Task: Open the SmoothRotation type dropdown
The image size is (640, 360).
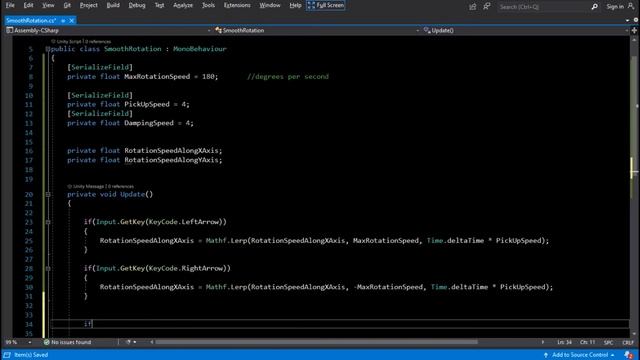Action: click(x=317, y=30)
